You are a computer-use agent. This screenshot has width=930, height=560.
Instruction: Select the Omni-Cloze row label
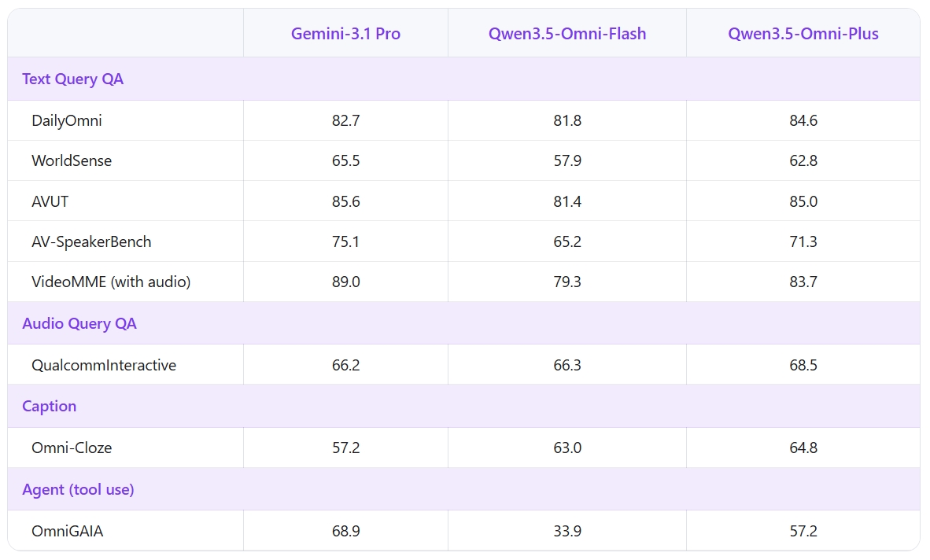tap(72, 448)
